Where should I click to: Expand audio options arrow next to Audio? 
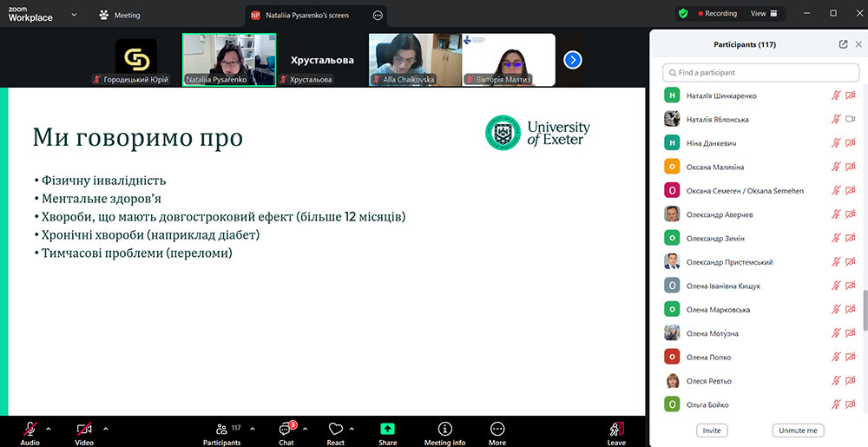click(49, 428)
